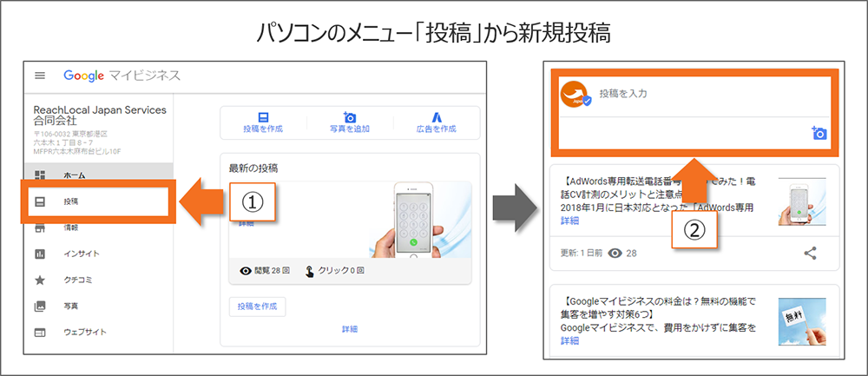Click the 投稿を作成 icon in top card

[x=263, y=117]
